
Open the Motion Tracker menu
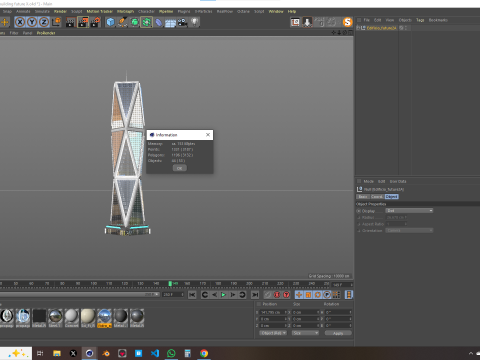pos(100,11)
